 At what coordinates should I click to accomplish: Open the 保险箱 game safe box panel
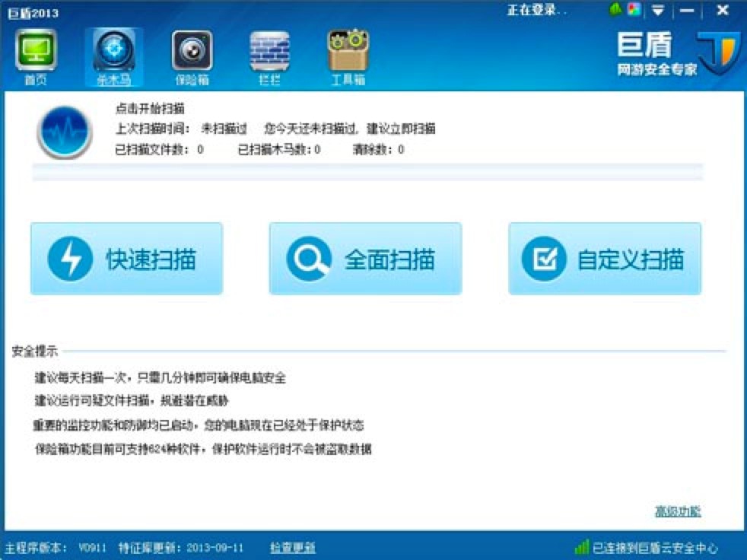(193, 52)
